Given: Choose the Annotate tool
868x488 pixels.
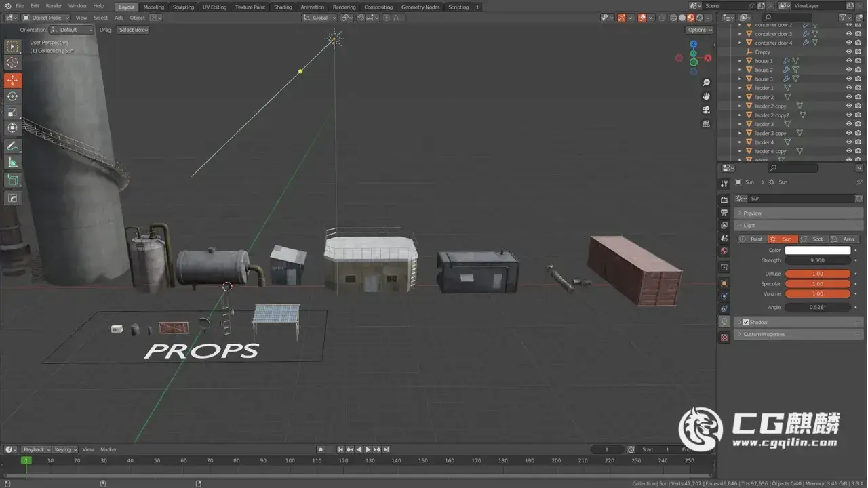Looking at the screenshot, I should click(13, 146).
